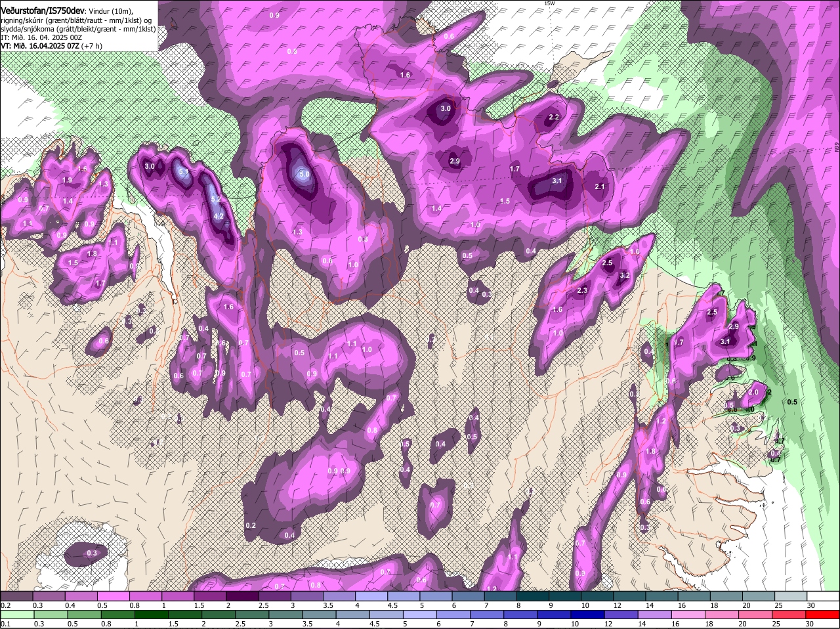Click the 2.2 precipitation value on the map
Screen dimensions: 840x629
(553, 118)
